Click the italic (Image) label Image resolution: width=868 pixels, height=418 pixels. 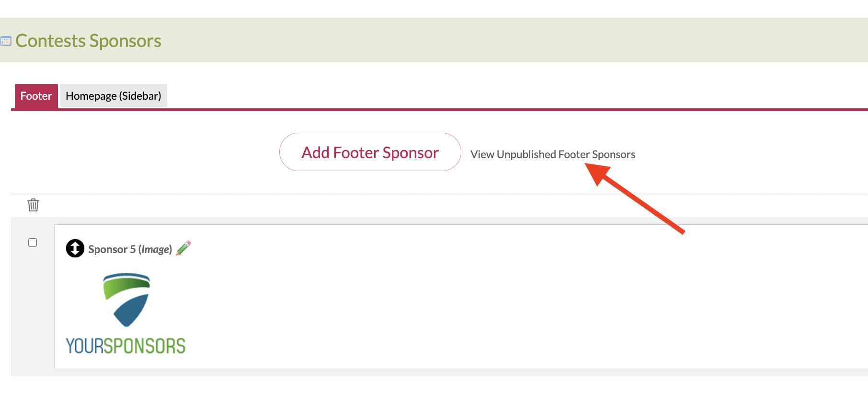click(x=155, y=249)
